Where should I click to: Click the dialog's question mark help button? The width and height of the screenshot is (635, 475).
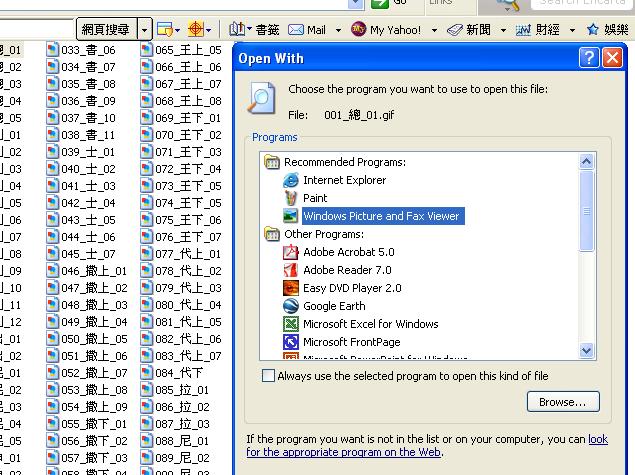click(x=589, y=59)
